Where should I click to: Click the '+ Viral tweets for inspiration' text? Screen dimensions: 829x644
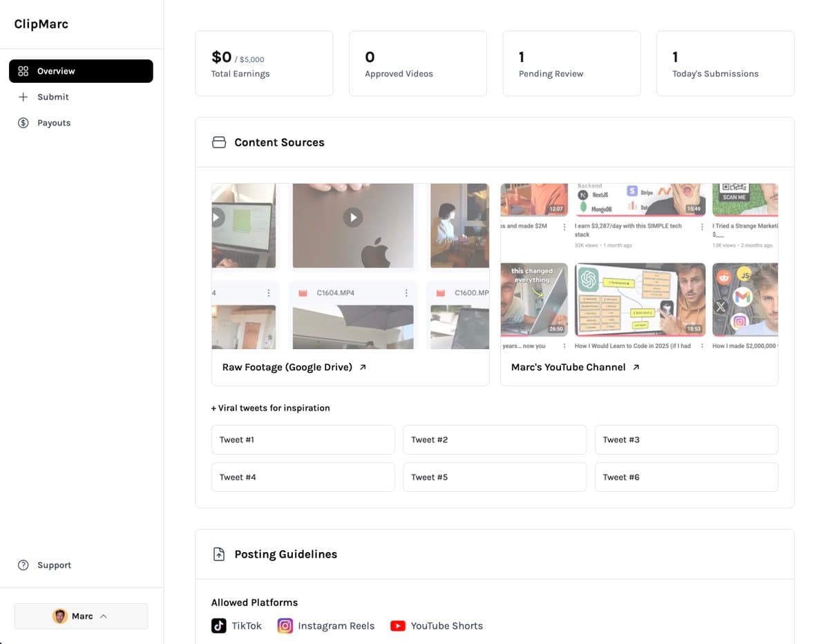click(x=271, y=408)
